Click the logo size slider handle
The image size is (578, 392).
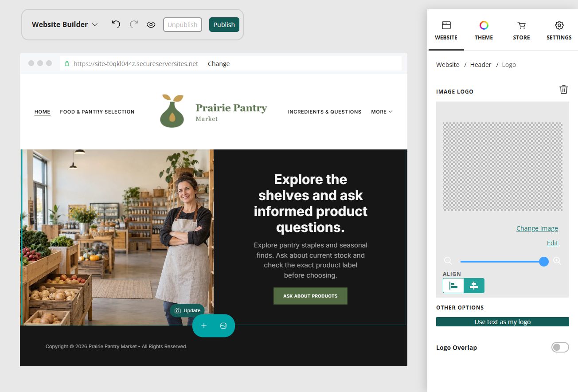pyautogui.click(x=544, y=262)
